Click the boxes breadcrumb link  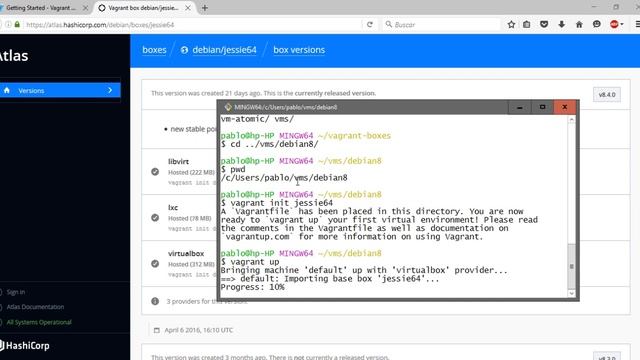coord(154,50)
